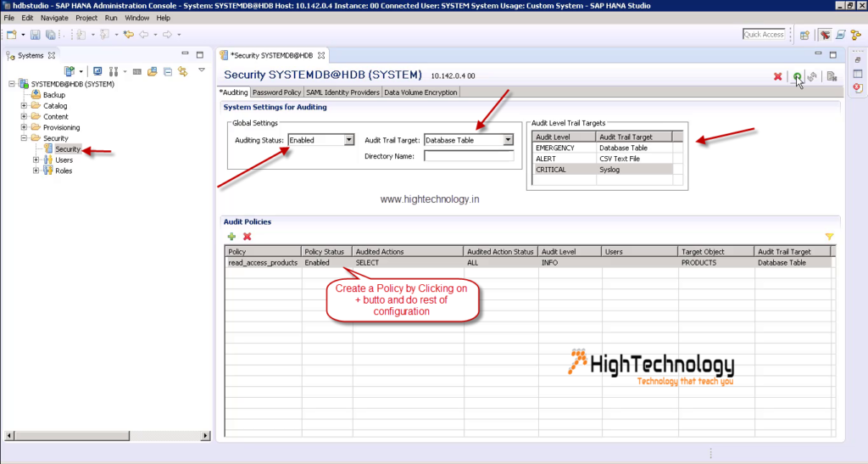868x464 pixels.
Task: Switch to the Modeler perspective yellow-nodes icon
Action: tap(856, 34)
